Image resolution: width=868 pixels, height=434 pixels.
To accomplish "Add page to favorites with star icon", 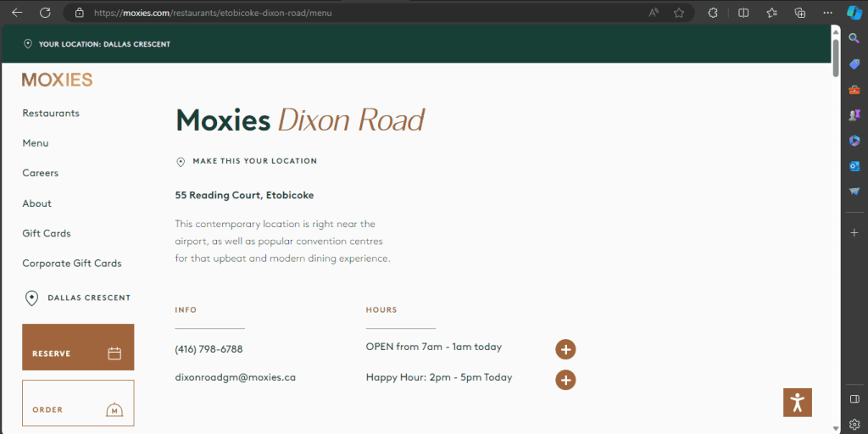I will pos(679,13).
